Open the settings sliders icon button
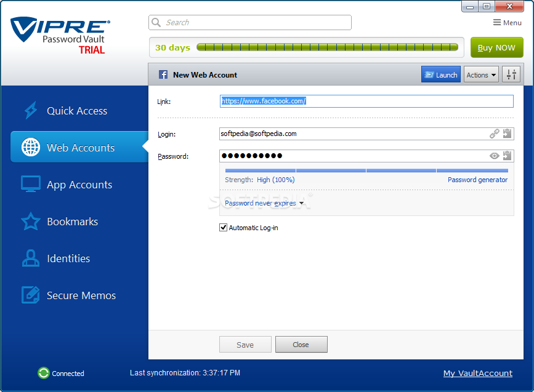This screenshot has height=392, width=534. pyautogui.click(x=511, y=74)
